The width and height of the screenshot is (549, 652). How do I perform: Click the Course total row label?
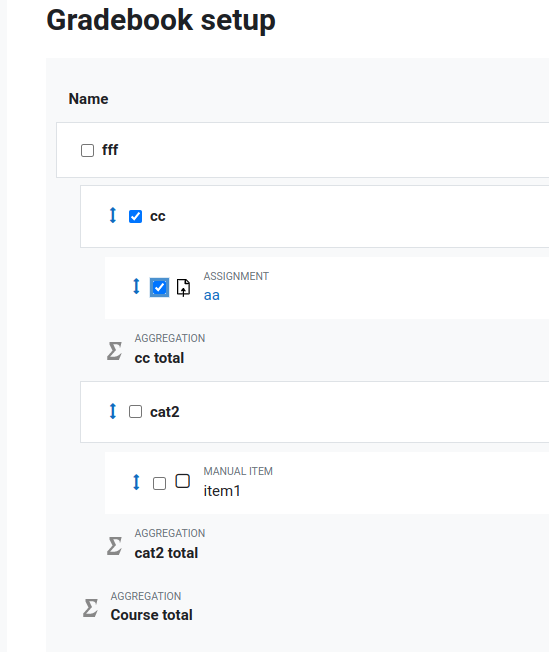point(151,615)
